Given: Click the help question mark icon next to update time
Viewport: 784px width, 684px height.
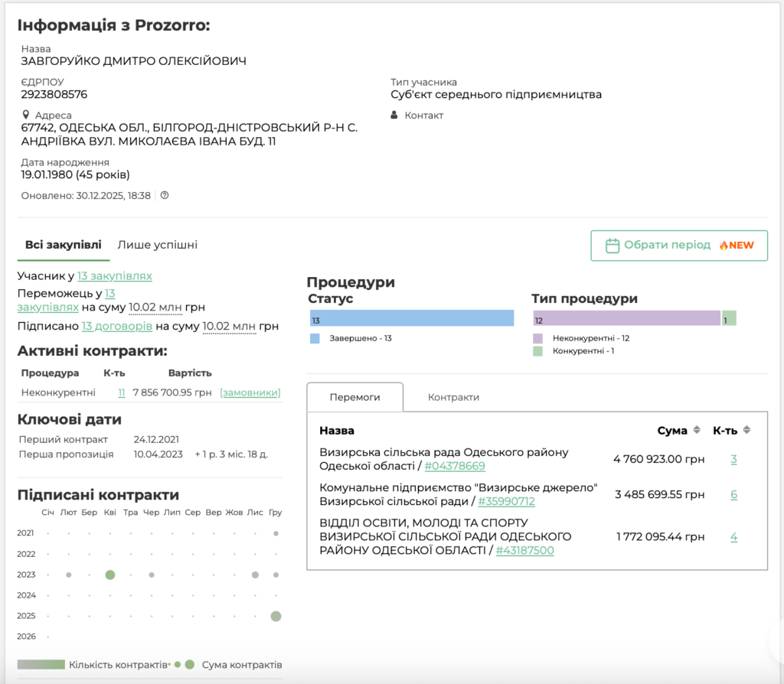Looking at the screenshot, I should coord(165,195).
